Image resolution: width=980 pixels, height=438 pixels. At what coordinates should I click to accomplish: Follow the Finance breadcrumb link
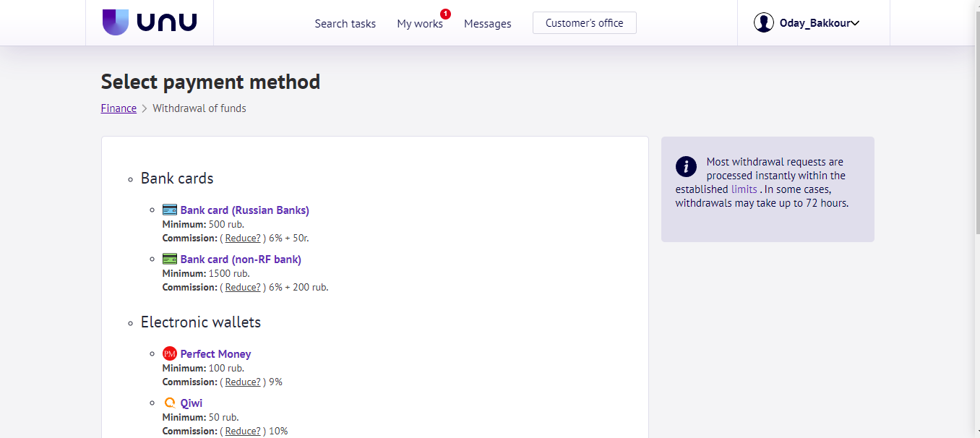pyautogui.click(x=119, y=108)
